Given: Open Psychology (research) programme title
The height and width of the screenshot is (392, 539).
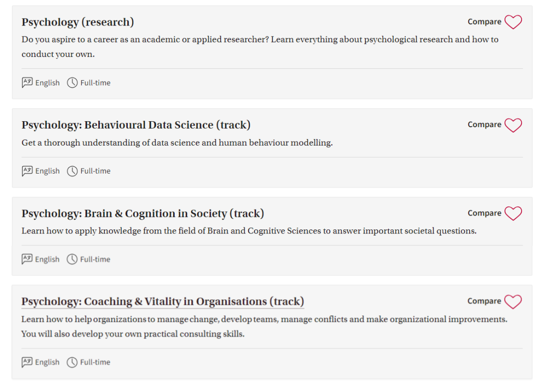Looking at the screenshot, I should tap(78, 22).
